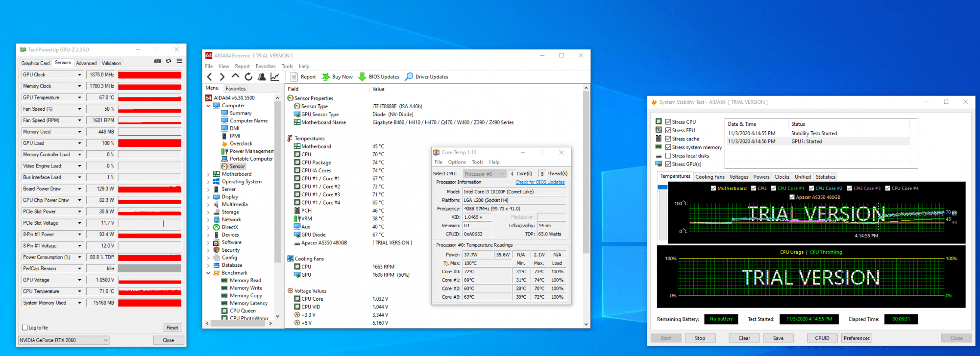Viewport: 980px width, 356px height.
Task: Click the AIDA64 user profile icon
Action: tap(262, 77)
